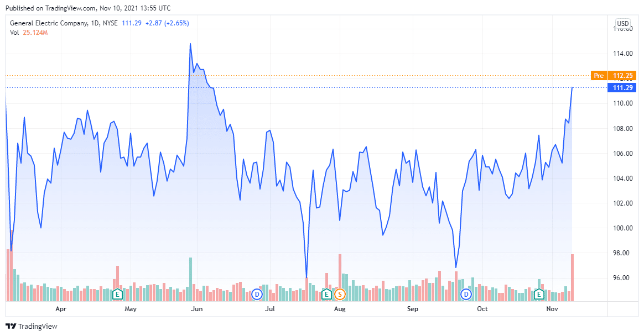The image size is (644, 336).
Task: Click the Aug label on time axis
Action: [340, 309]
